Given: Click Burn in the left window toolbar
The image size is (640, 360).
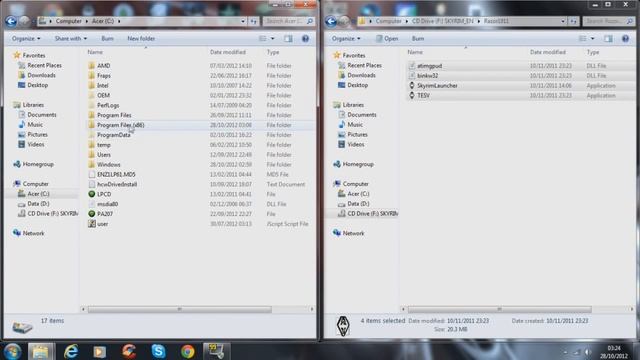Looking at the screenshot, I should 107,38.
